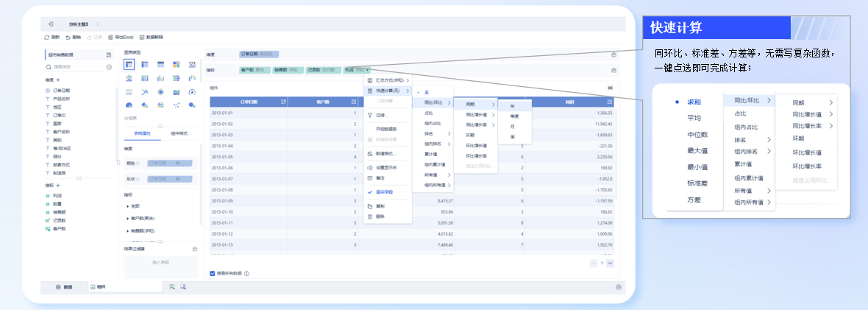
Task: Click the 数据解释 toolbar button
Action: click(151, 37)
